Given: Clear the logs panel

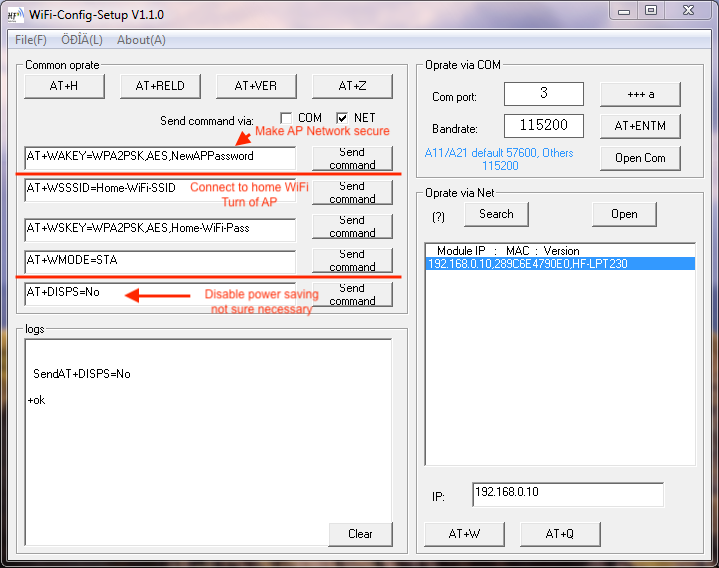Looking at the screenshot, I should (x=360, y=534).
